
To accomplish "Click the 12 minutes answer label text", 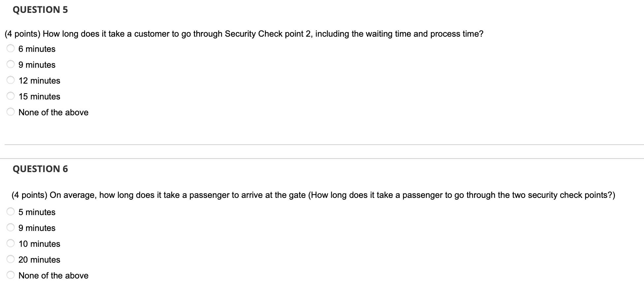I will (39, 81).
